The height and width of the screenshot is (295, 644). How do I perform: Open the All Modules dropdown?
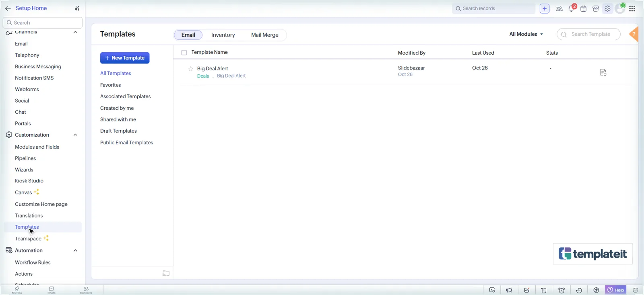pos(526,34)
